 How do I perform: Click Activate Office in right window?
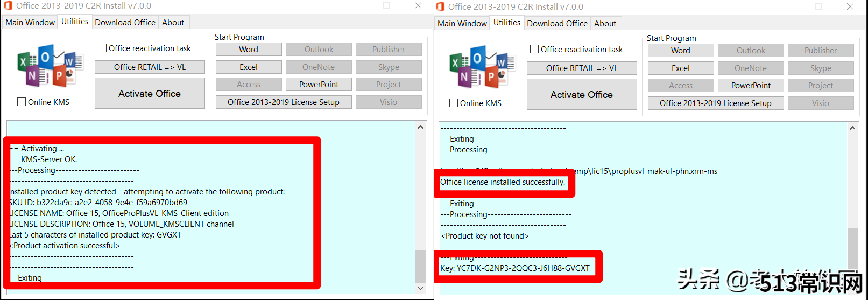click(x=582, y=94)
